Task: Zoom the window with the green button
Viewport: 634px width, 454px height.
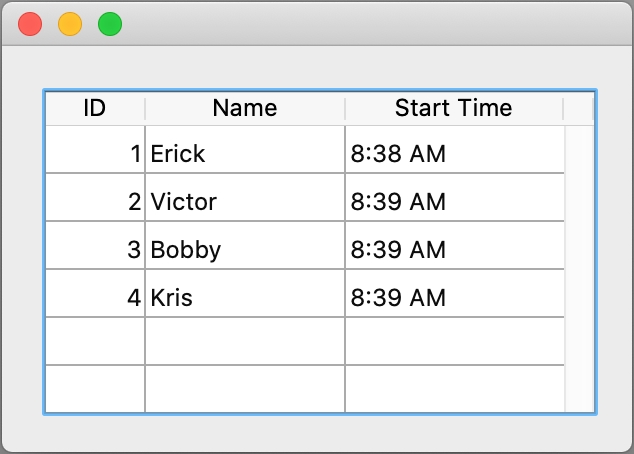Action: coord(110,23)
